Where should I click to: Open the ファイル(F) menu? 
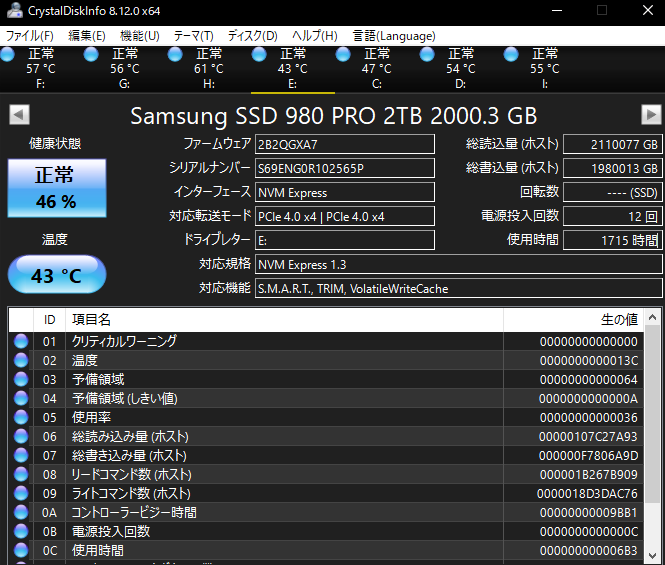pos(30,36)
